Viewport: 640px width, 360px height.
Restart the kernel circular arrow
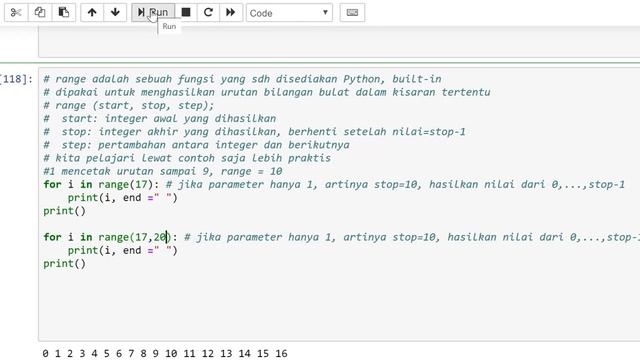[x=208, y=12]
